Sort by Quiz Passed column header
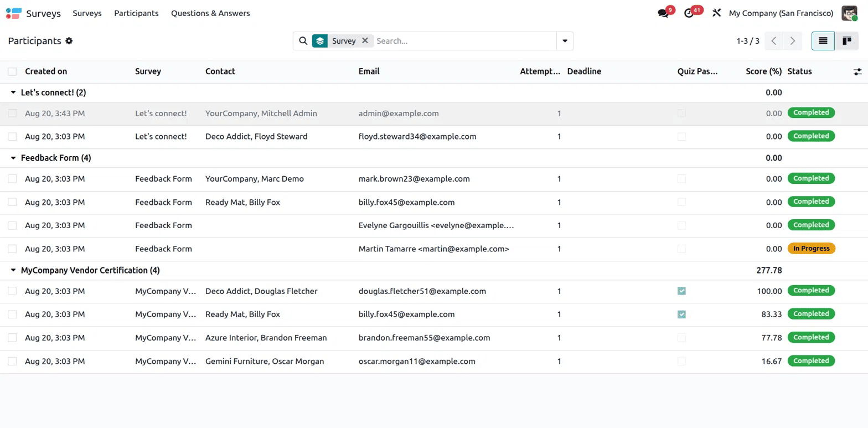Screen dimensions: 868x428 (697, 71)
